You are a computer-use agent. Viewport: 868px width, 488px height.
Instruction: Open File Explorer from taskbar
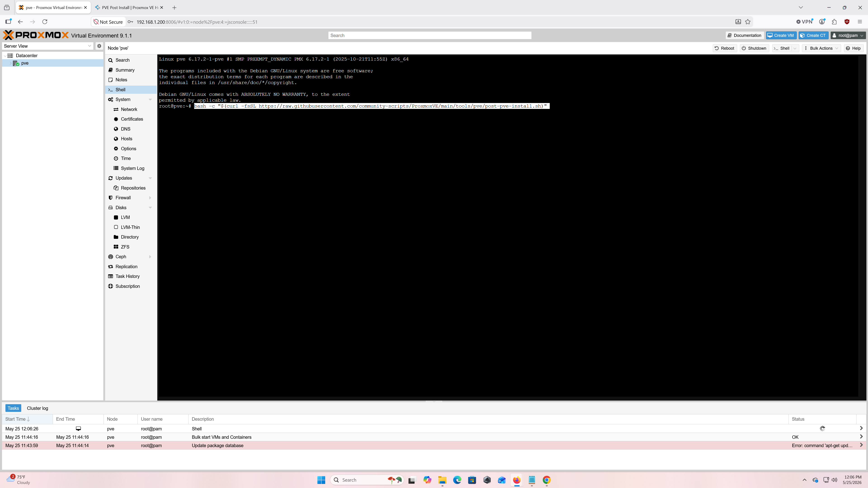pos(442,480)
